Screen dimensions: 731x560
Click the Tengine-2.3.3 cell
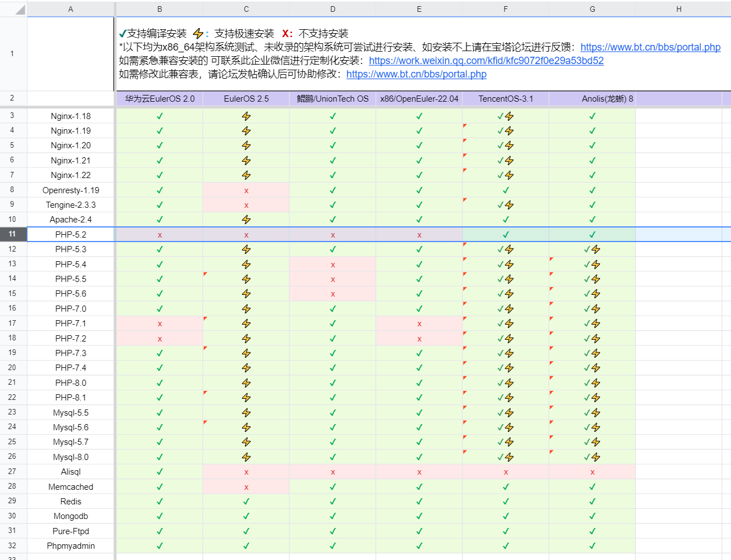click(x=71, y=205)
